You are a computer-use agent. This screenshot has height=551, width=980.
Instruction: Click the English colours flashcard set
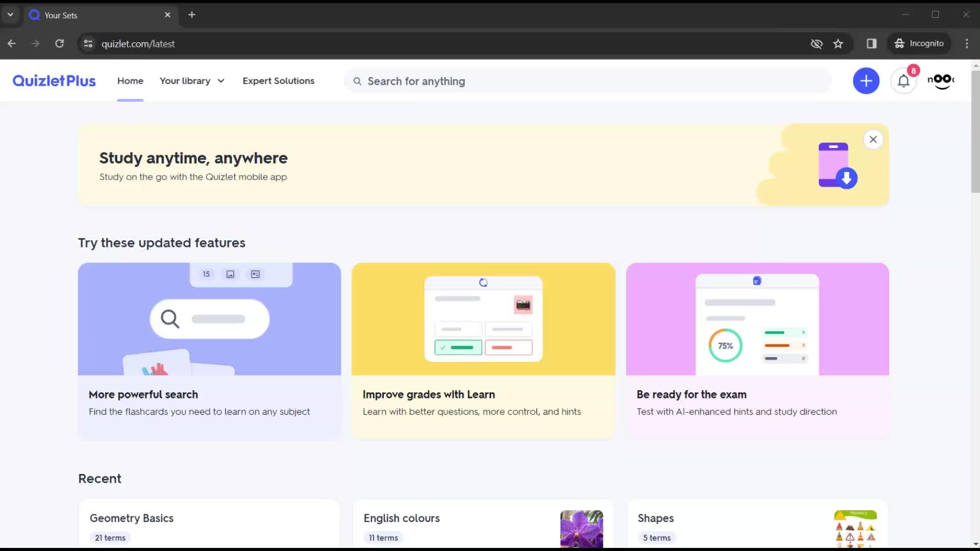[x=402, y=518]
